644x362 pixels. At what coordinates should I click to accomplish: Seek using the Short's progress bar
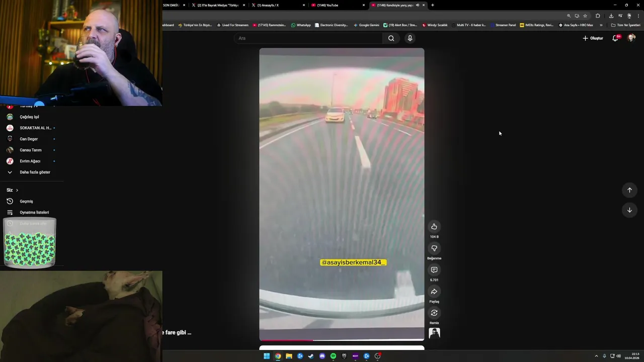[342, 340]
